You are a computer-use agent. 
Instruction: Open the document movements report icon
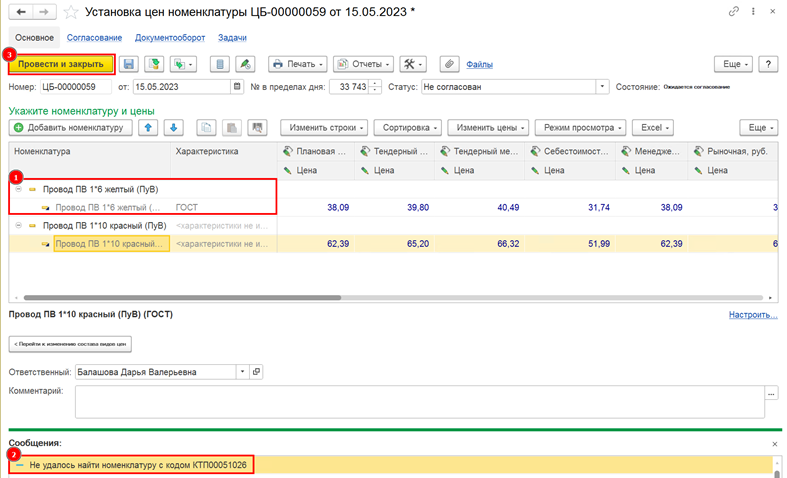[219, 64]
